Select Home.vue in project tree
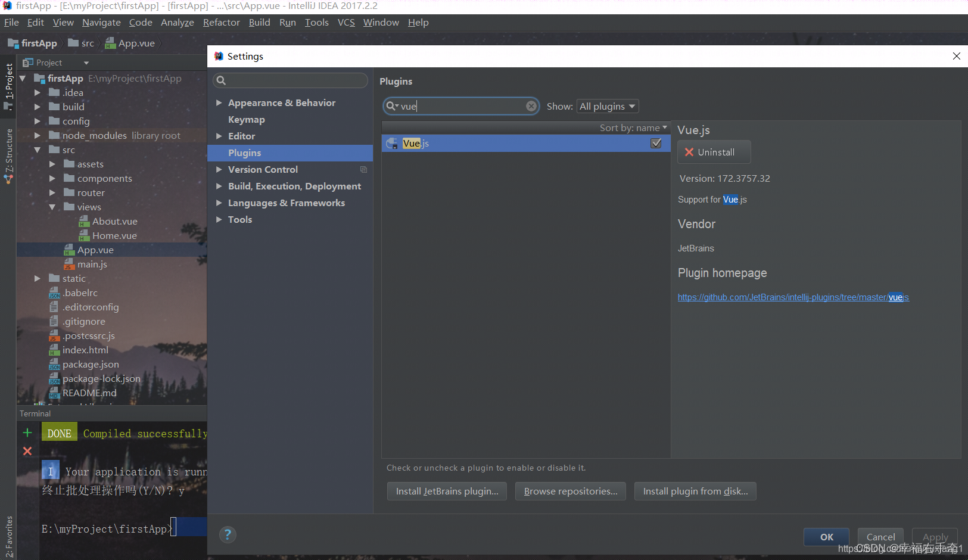The image size is (968, 560). click(114, 235)
